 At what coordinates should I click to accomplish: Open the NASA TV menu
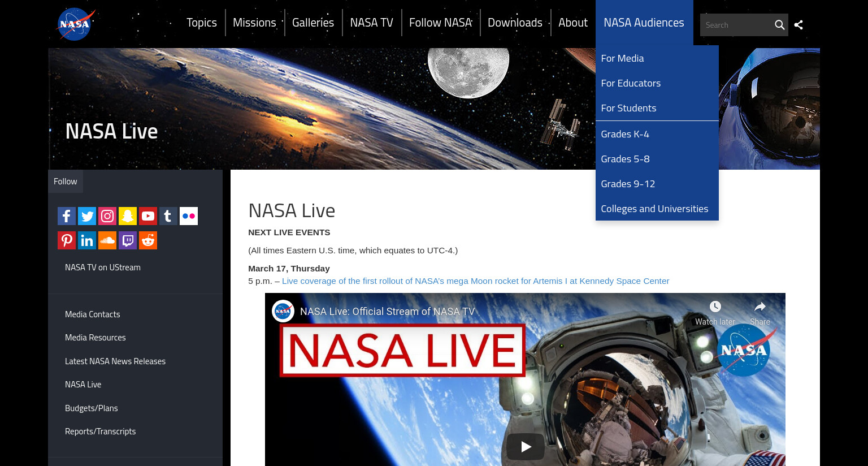coord(371,23)
